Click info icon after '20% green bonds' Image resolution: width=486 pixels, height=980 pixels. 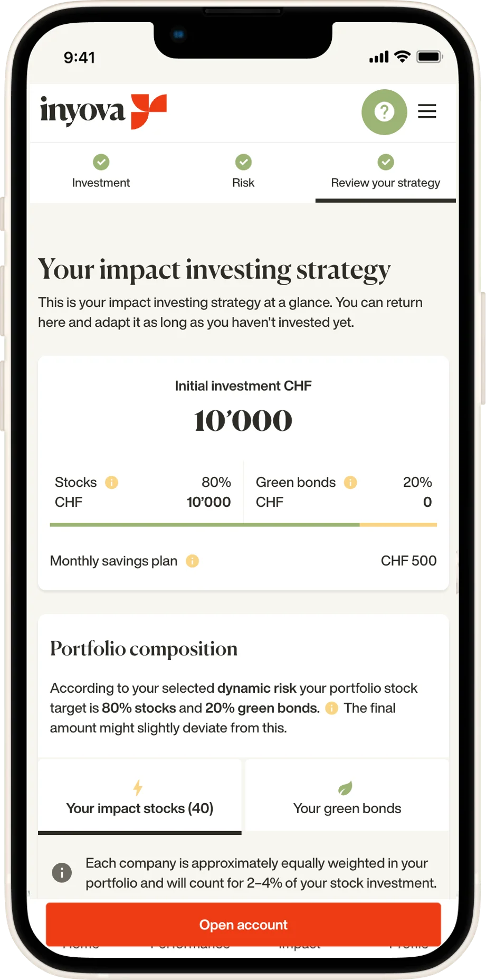[331, 708]
